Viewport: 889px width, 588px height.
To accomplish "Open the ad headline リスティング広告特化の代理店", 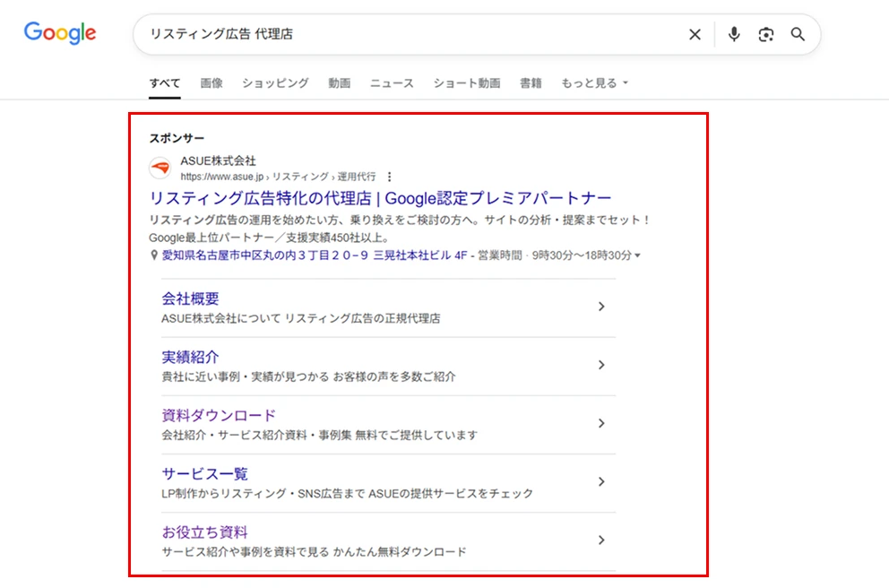I will point(380,198).
